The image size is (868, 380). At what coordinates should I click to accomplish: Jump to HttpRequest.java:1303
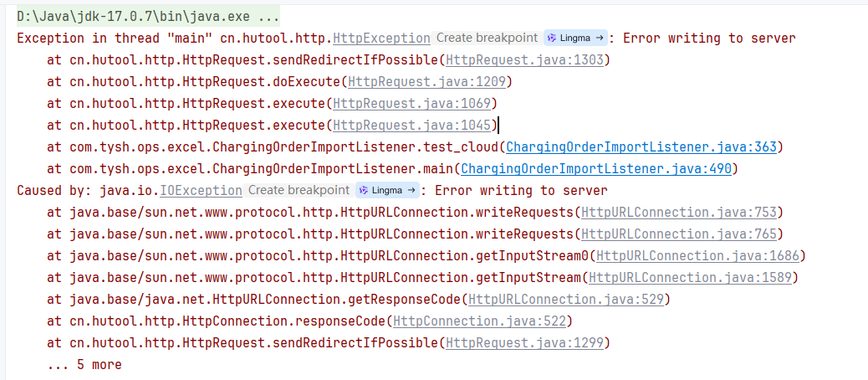click(x=527, y=59)
